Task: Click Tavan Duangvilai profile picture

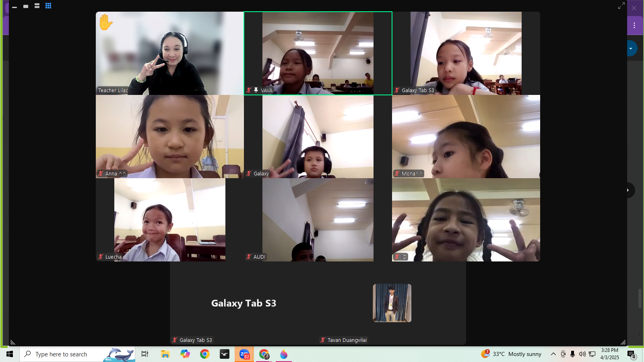Action: tap(392, 303)
